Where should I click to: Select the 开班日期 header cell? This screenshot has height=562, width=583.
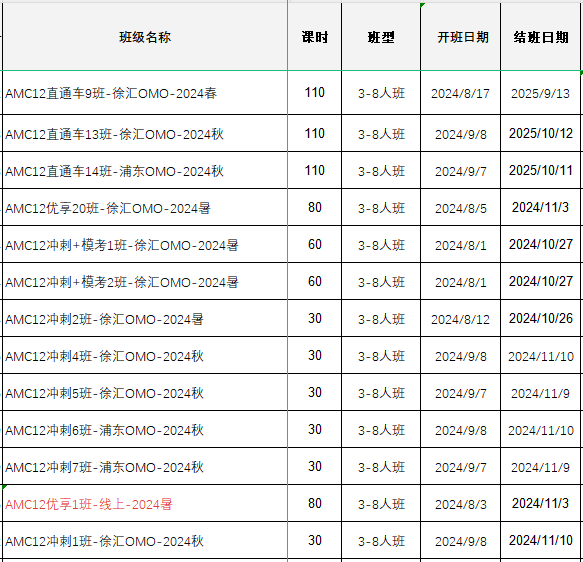coord(460,37)
